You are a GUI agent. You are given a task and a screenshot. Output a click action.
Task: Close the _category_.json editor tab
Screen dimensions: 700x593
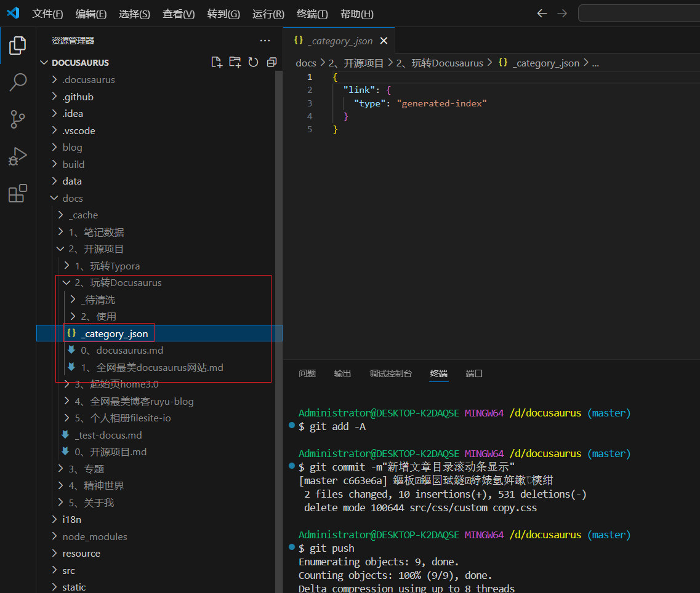point(384,41)
